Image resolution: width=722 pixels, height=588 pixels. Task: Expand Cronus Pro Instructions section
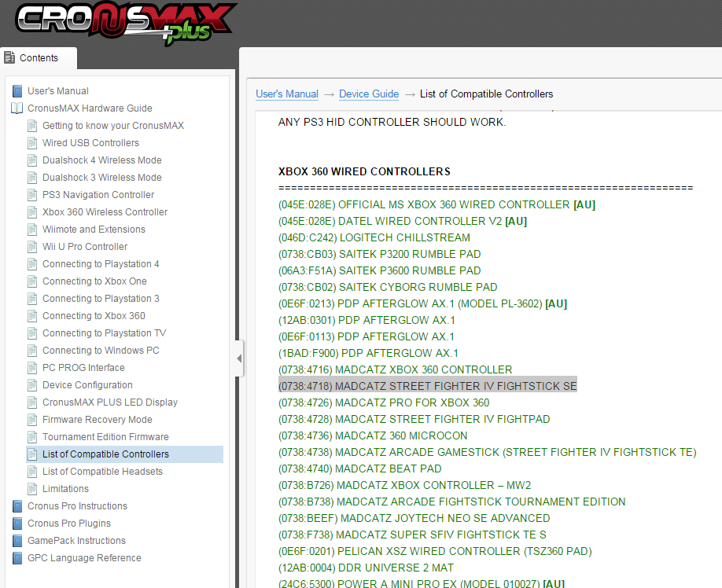click(x=77, y=506)
